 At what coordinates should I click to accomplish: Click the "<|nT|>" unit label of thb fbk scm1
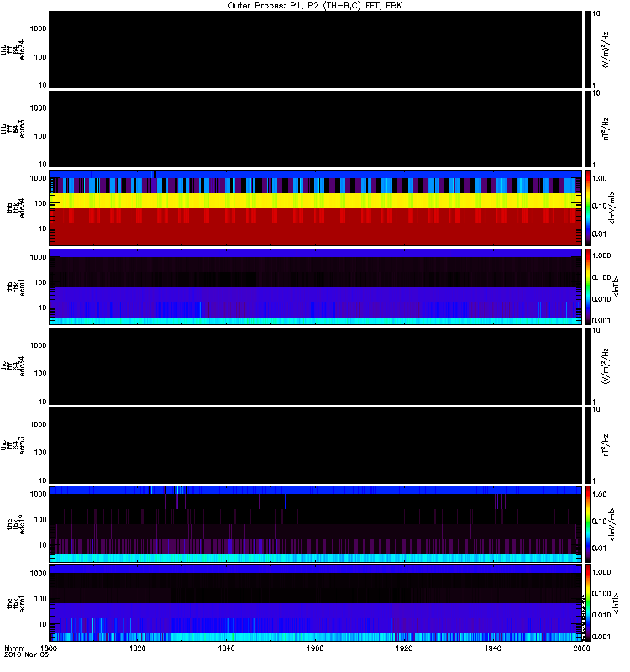click(x=616, y=286)
